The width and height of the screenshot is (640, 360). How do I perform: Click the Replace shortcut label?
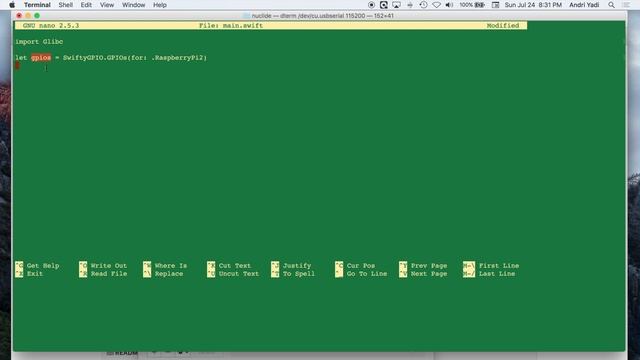click(x=169, y=273)
